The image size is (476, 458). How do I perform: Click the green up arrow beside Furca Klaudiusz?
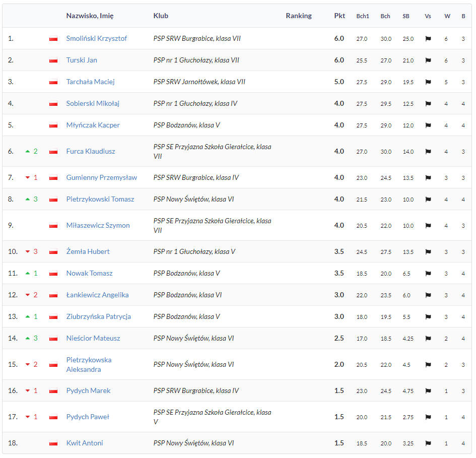[x=28, y=151]
